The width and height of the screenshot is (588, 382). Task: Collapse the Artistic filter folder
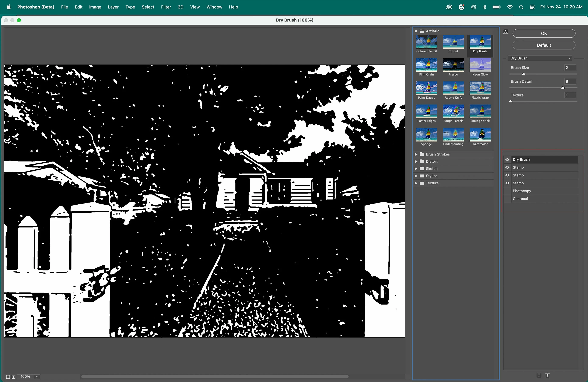point(416,31)
